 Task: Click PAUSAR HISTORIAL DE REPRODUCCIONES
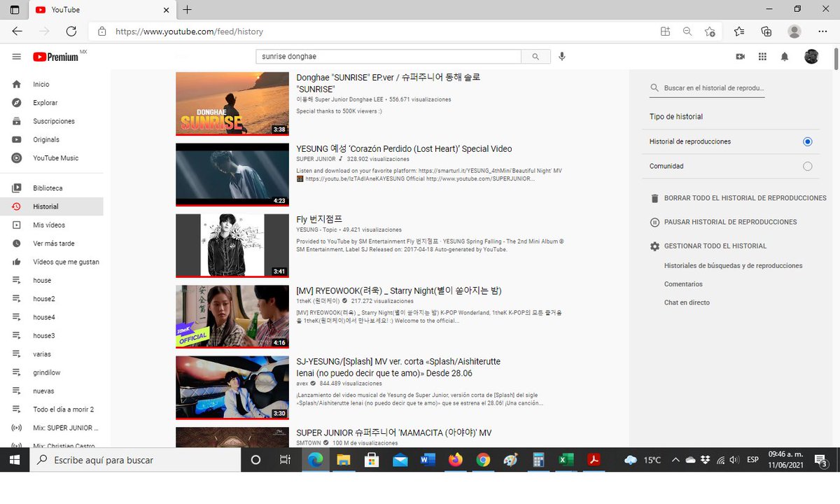730,222
